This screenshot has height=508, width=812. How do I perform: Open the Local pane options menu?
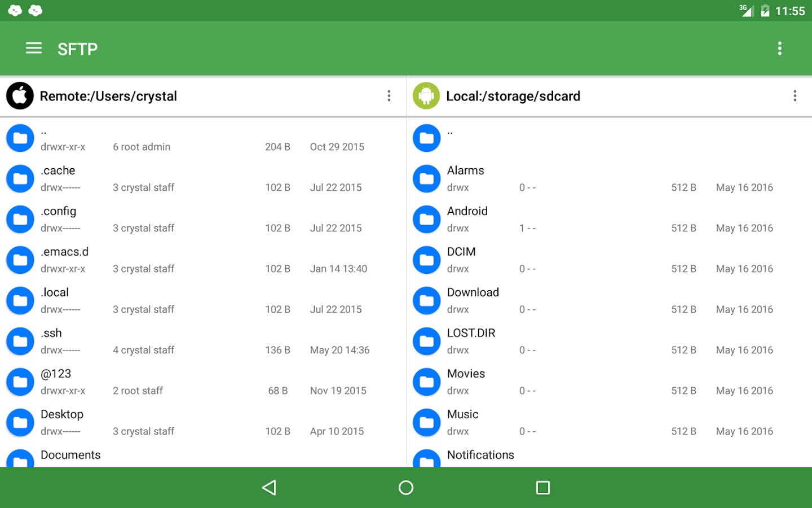point(795,96)
